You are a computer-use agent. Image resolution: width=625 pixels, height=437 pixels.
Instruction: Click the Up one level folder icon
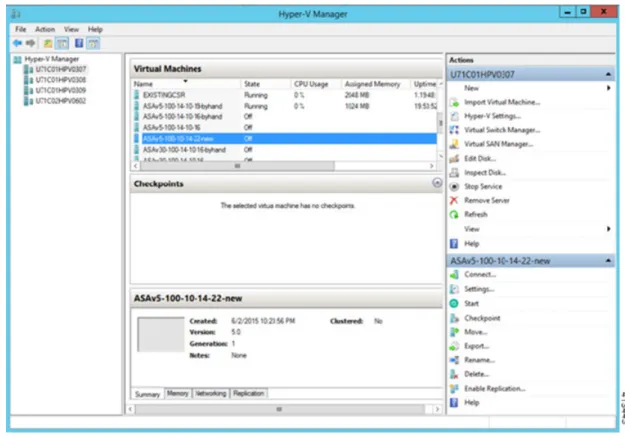coord(48,43)
